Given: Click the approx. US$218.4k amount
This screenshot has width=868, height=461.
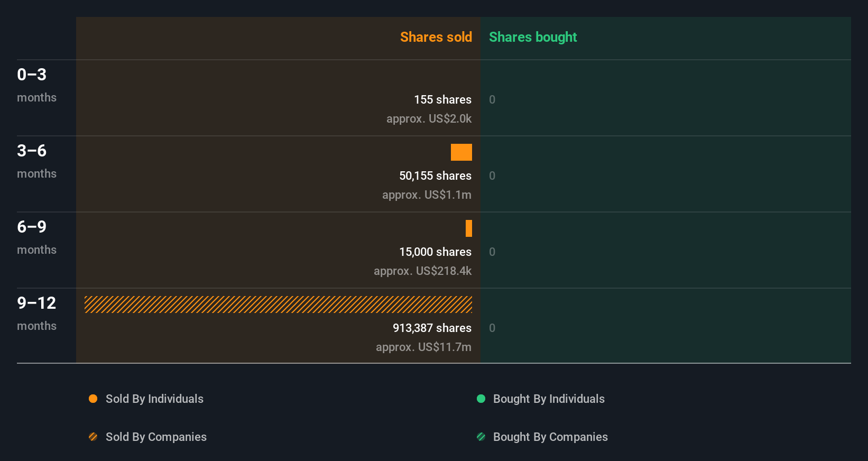Looking at the screenshot, I should click(x=422, y=271).
